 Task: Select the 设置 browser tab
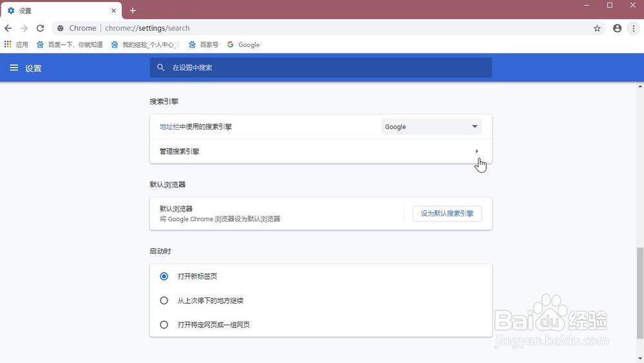(x=62, y=11)
